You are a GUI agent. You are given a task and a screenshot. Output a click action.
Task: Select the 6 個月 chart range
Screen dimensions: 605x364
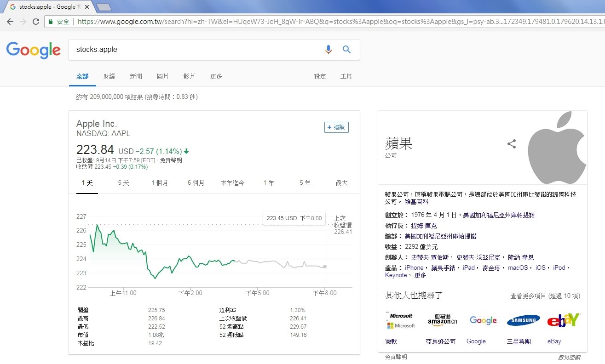point(196,183)
